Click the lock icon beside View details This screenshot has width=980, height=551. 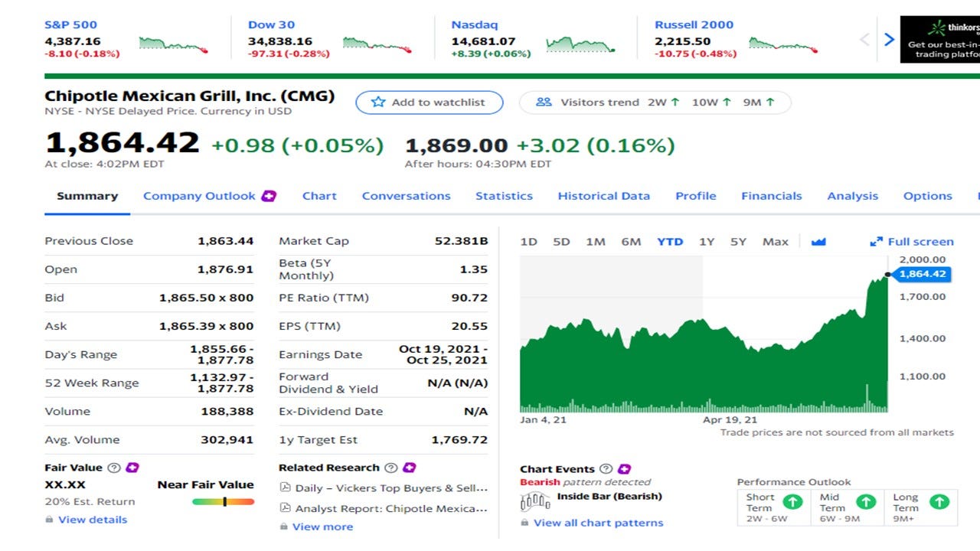click(x=49, y=520)
